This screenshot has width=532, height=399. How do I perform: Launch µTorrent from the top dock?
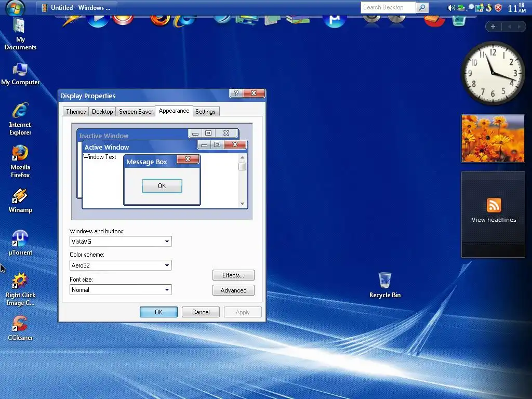(335, 20)
